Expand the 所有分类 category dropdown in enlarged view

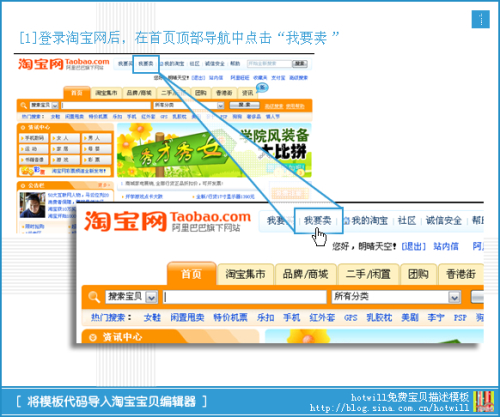(x=454, y=297)
